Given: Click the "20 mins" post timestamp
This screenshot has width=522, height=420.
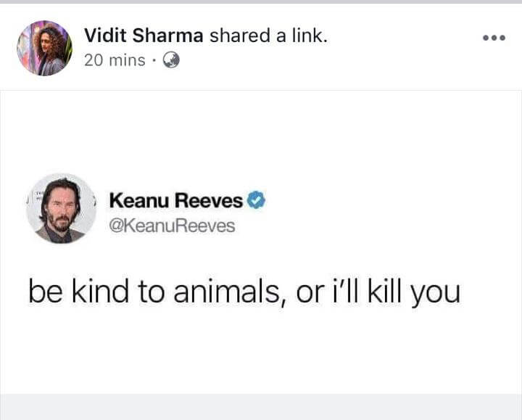Looking at the screenshot, I should click(115, 61).
